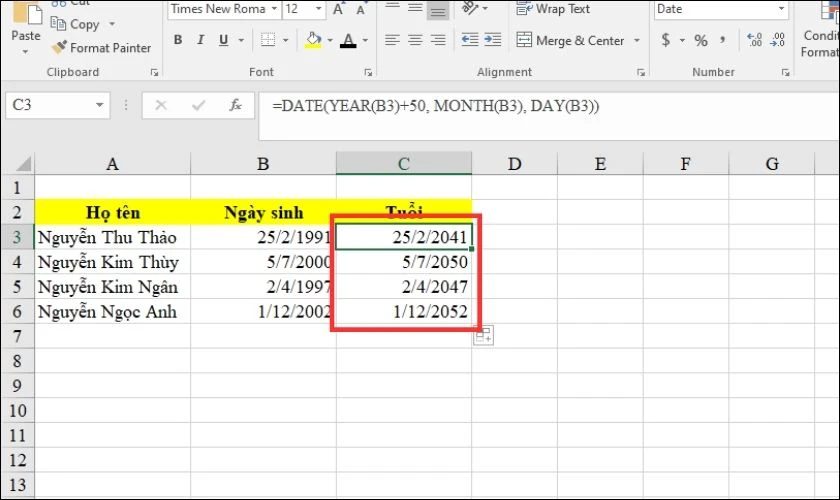Toggle Underline formatting
Viewport: 840px width, 500px height.
[223, 40]
